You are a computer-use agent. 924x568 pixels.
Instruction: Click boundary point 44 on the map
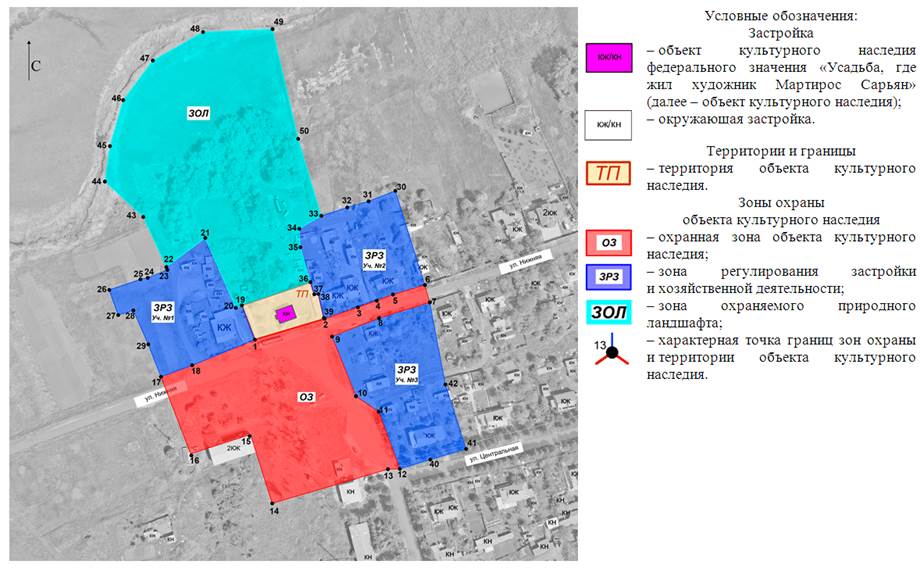pyautogui.click(x=106, y=181)
